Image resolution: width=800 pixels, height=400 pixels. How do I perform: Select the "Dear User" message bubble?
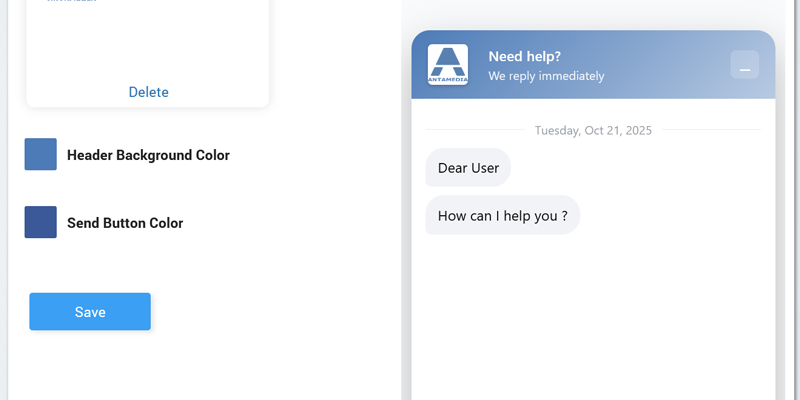click(x=468, y=168)
